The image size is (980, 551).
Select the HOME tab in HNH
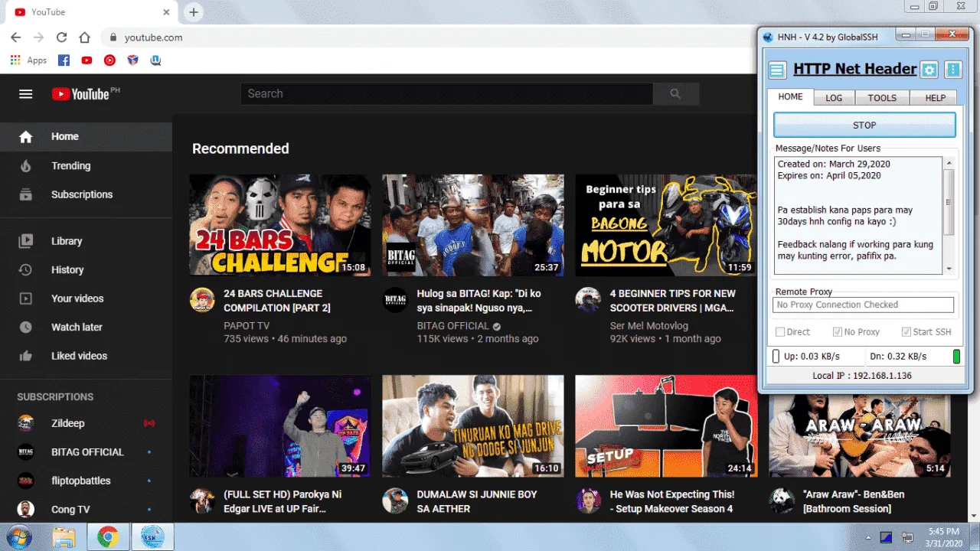(x=790, y=96)
